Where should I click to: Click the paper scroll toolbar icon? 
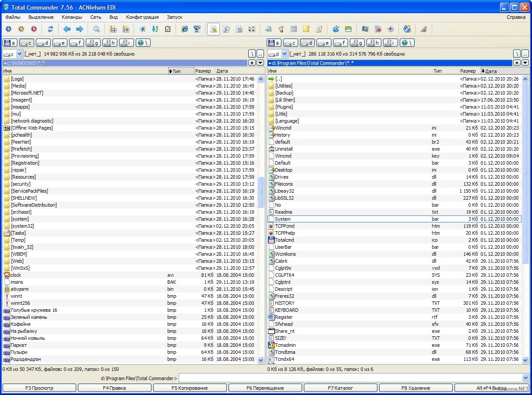319,29
